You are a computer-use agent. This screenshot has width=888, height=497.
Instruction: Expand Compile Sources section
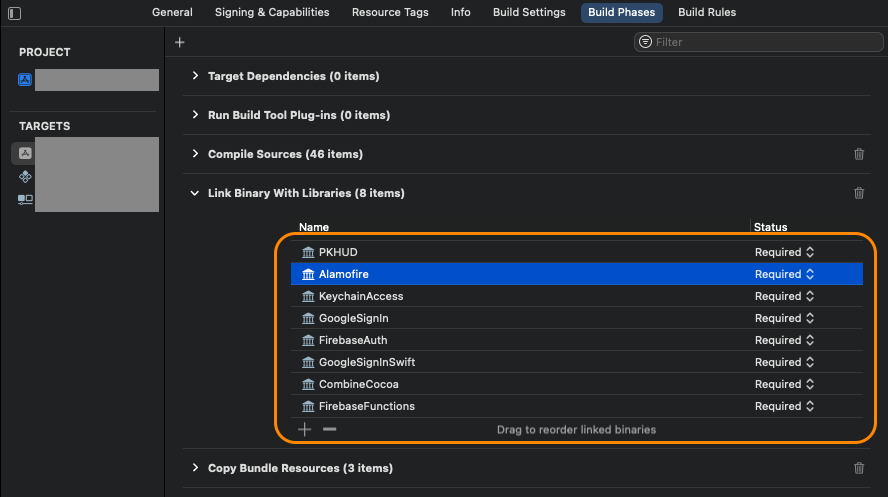point(195,154)
